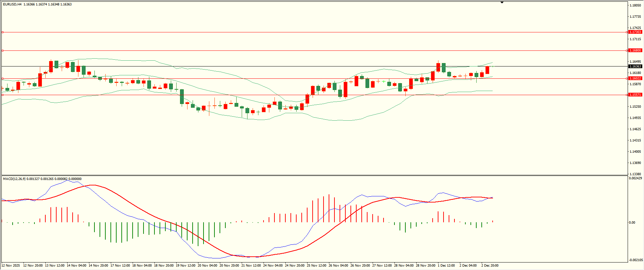Click the 0.00 level on MACD scale
644x270 pixels.
coord(632,223)
